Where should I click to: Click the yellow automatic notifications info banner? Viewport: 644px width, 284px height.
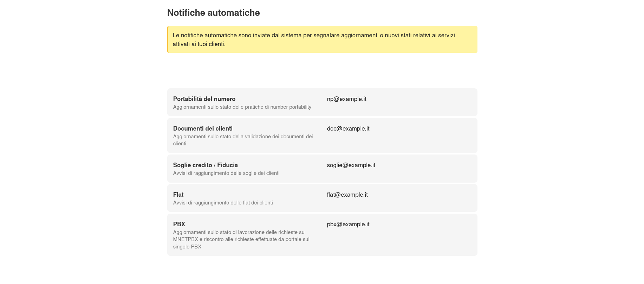tap(322, 39)
